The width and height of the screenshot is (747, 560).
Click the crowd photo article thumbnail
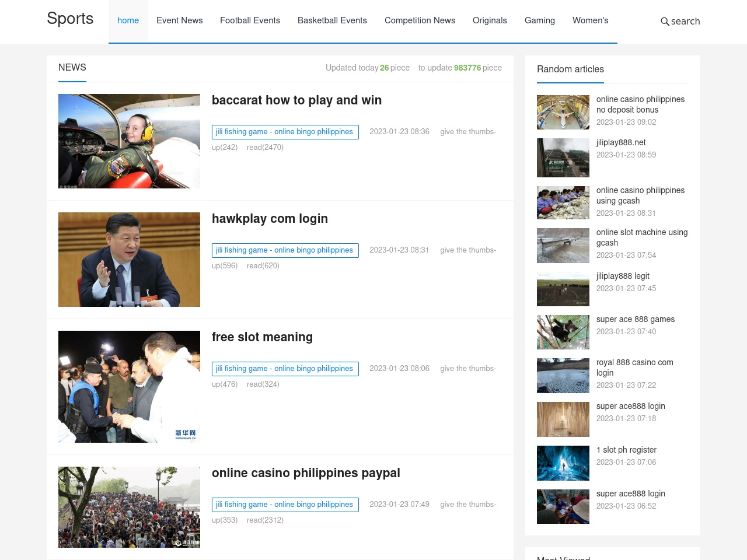point(129,507)
